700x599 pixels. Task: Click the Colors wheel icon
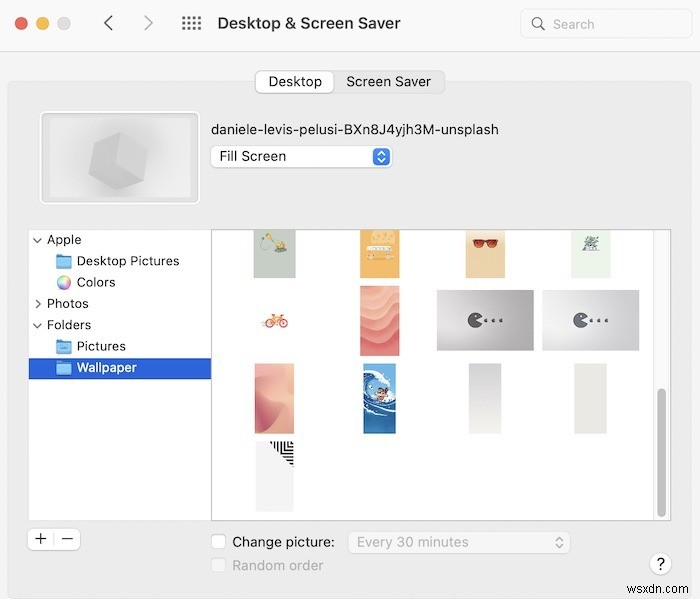pos(64,283)
